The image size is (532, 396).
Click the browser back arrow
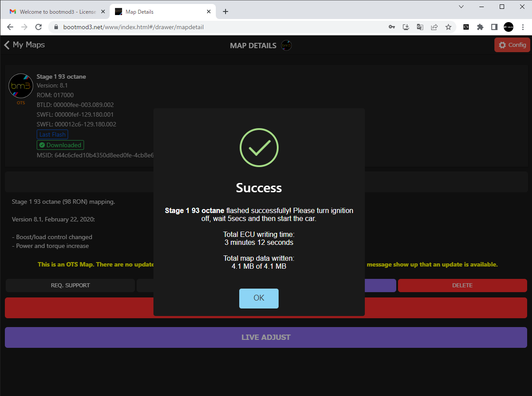(10, 27)
